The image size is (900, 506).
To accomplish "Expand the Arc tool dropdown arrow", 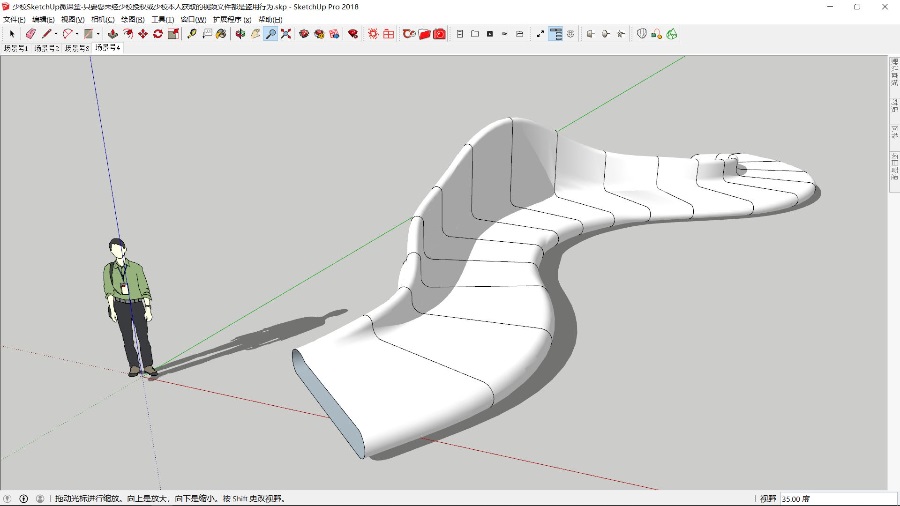I will [x=76, y=34].
